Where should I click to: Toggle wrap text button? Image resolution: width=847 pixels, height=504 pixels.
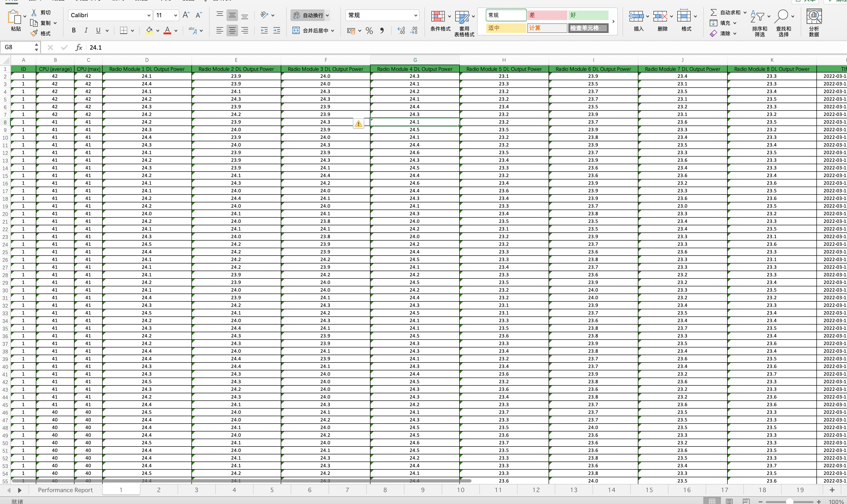point(308,15)
